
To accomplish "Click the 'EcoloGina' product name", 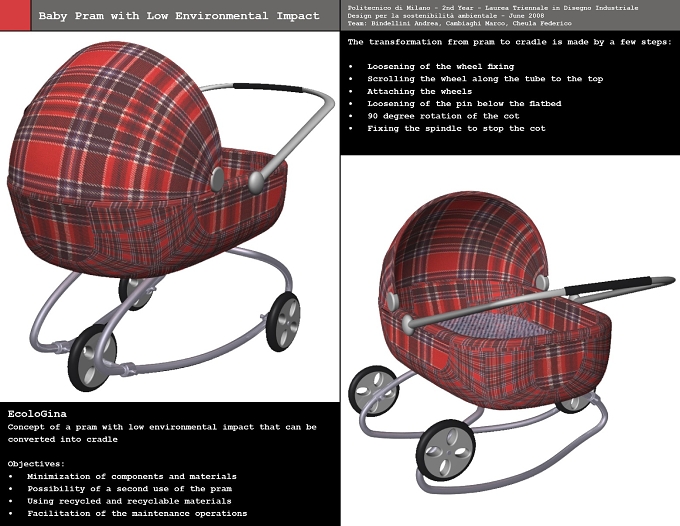I will (37, 414).
